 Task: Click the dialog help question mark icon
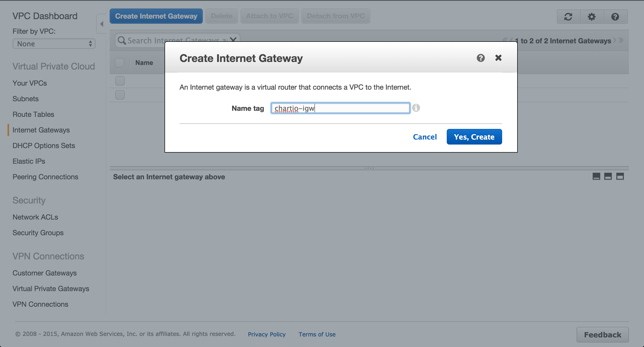(x=480, y=58)
